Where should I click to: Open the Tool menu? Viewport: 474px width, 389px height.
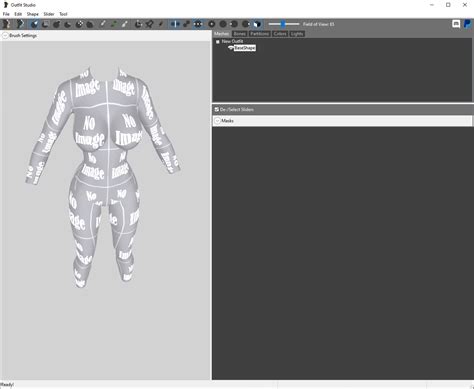click(x=63, y=14)
